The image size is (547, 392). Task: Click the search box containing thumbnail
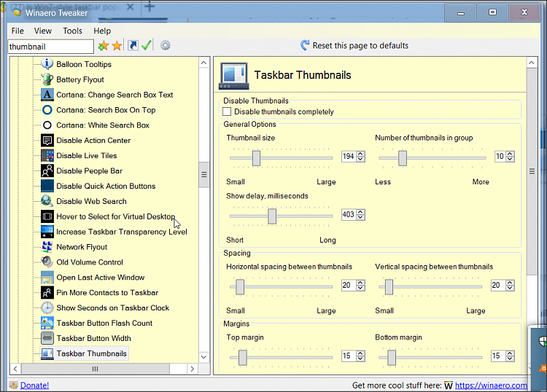point(51,47)
